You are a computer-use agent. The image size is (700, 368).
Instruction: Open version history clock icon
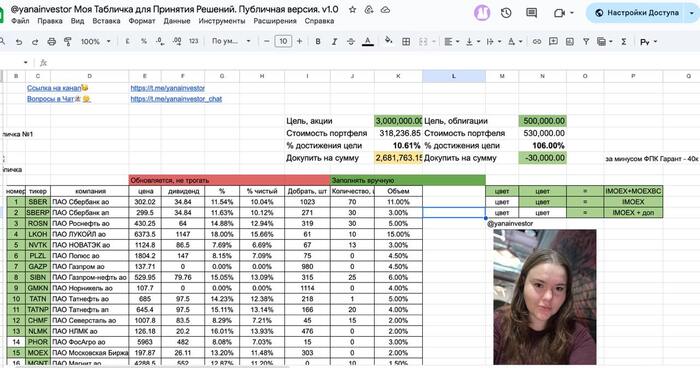tap(506, 13)
